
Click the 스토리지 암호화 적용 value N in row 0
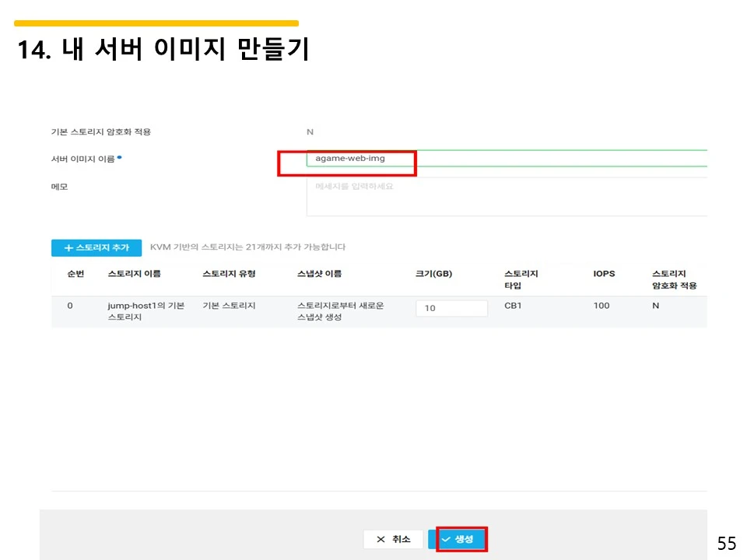pyautogui.click(x=654, y=306)
